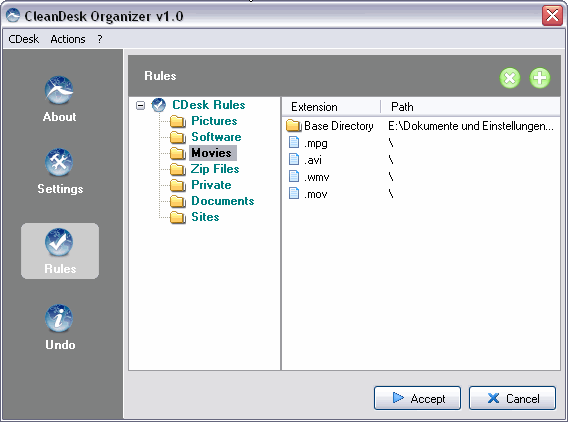Open the question mark help menu
The width and height of the screenshot is (568, 422).
pyautogui.click(x=100, y=39)
